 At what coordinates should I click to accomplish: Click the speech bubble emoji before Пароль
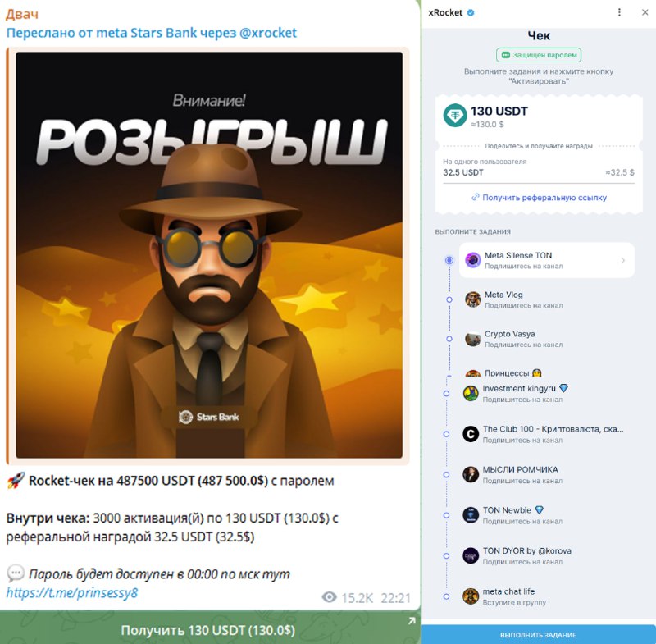pyautogui.click(x=16, y=573)
